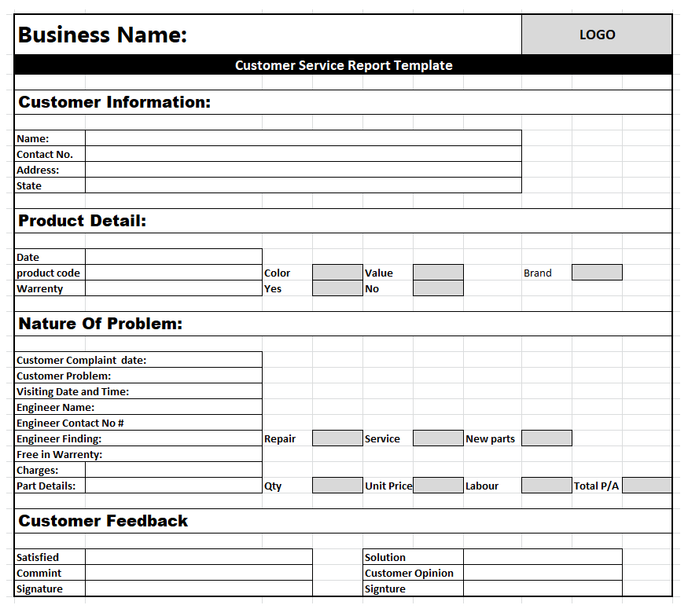Check the warranty No box
This screenshot has height=616, width=688.
click(438, 288)
